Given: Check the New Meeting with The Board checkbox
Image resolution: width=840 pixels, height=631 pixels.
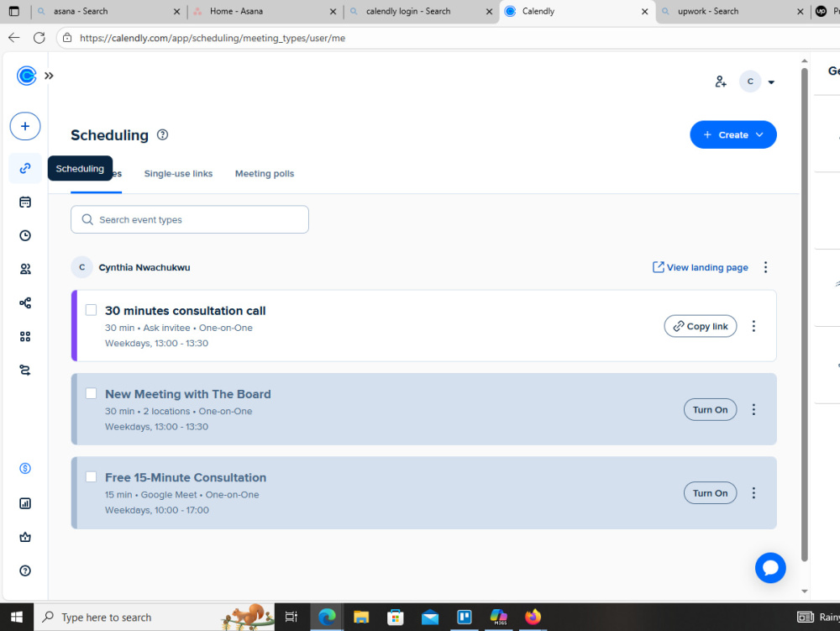Looking at the screenshot, I should point(91,394).
